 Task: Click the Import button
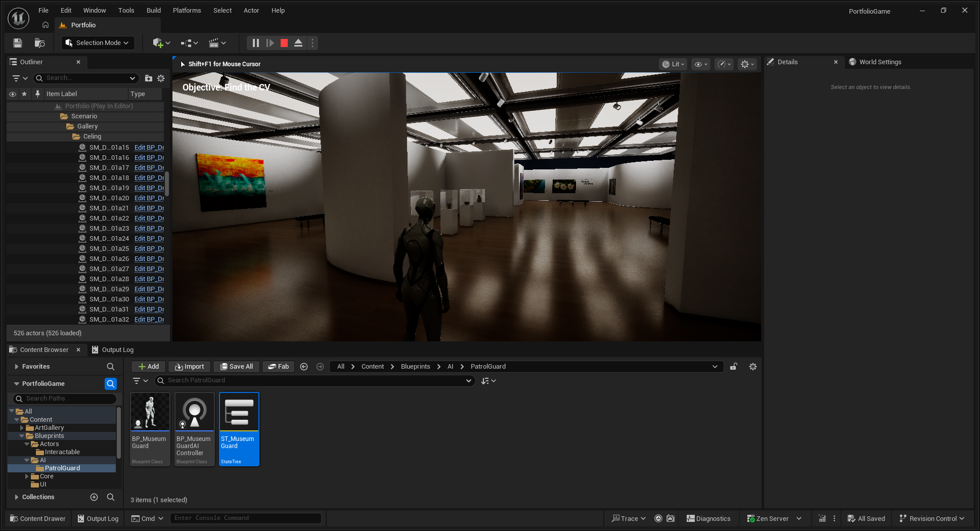coord(190,367)
